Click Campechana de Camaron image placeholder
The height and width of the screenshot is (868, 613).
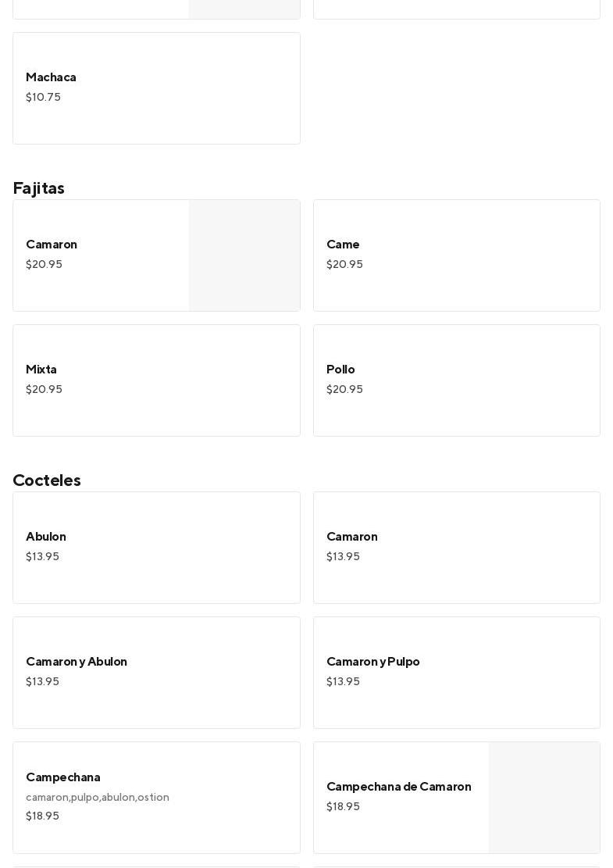click(544, 798)
